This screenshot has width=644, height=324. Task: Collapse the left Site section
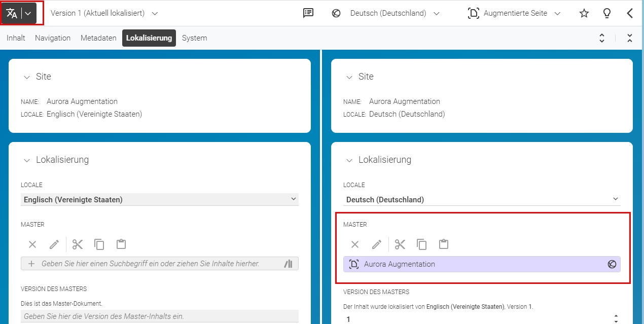26,77
